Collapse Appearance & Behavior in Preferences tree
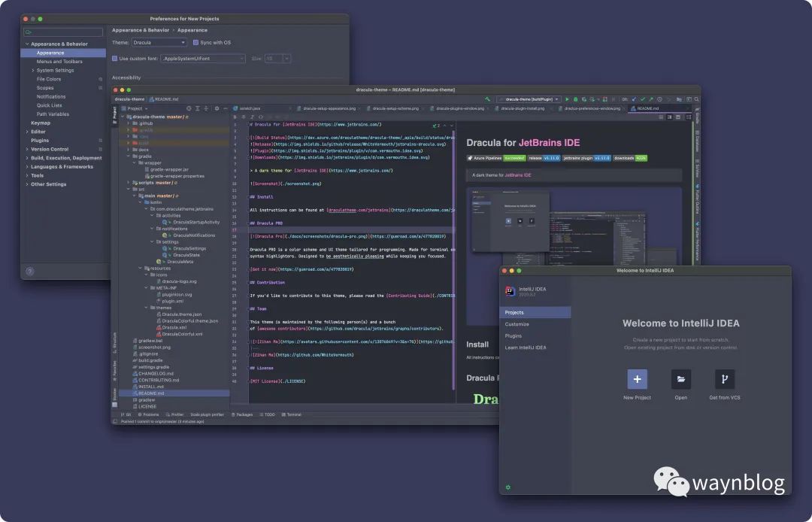 click(x=27, y=44)
